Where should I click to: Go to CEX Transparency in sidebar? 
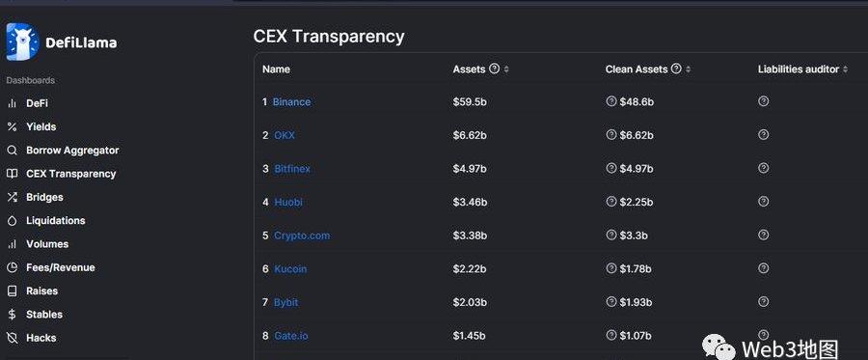coord(70,174)
